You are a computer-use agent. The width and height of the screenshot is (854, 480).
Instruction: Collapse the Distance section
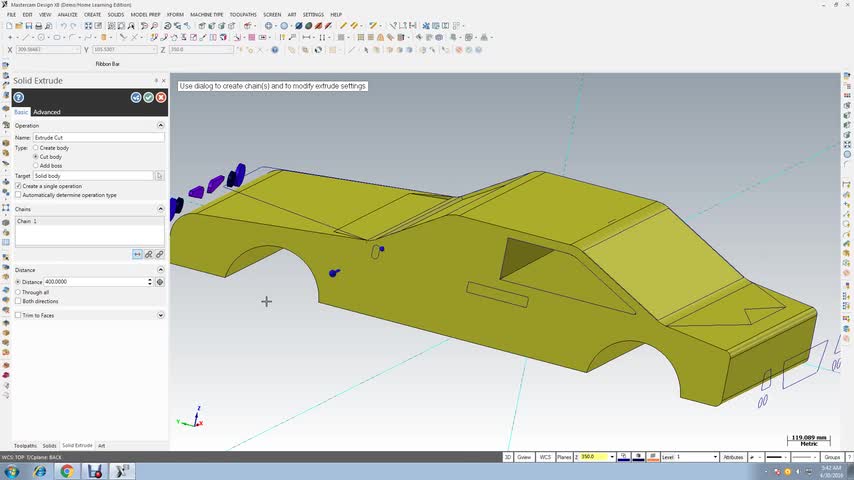pyautogui.click(x=161, y=270)
